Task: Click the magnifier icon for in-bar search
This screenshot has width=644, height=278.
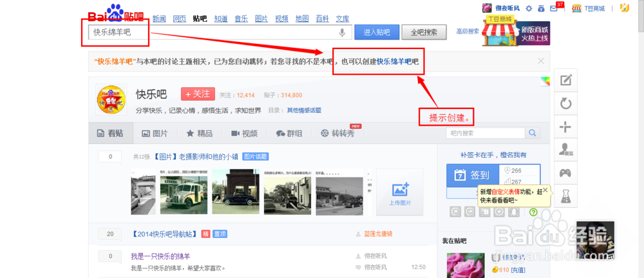Action: 533,133
